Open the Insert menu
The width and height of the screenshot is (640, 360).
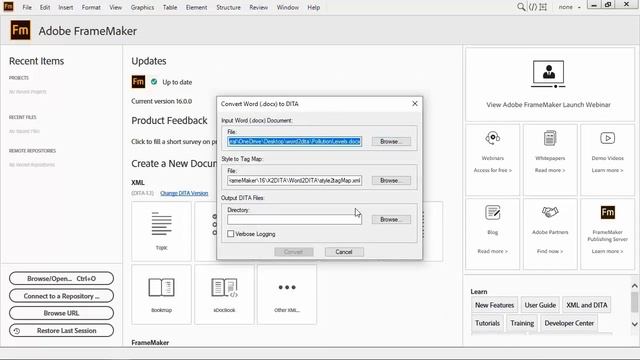(66, 7)
